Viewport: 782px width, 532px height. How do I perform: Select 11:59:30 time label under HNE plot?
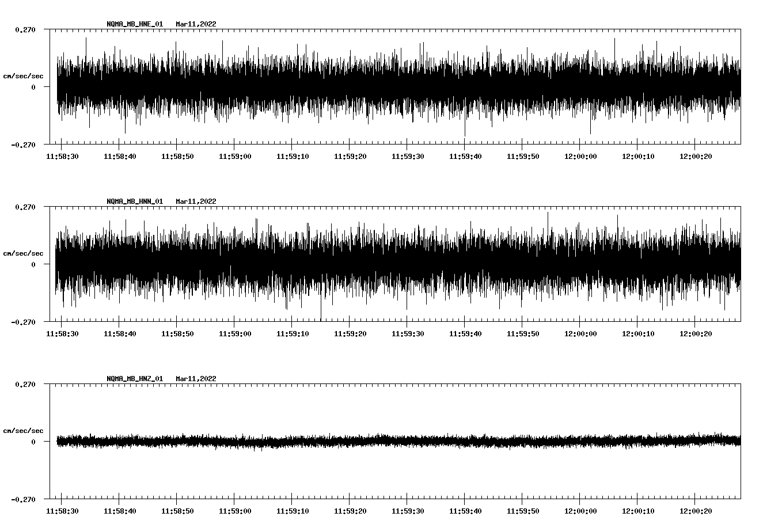click(x=408, y=157)
